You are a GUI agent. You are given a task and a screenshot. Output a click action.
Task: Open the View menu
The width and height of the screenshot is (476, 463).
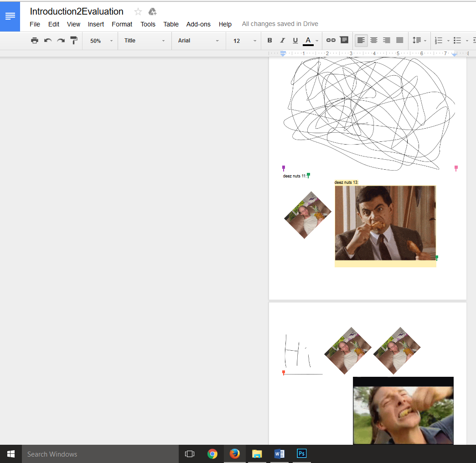[x=73, y=24]
